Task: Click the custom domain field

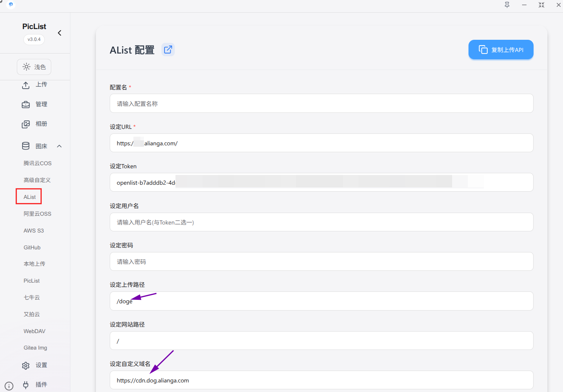Action: [x=321, y=380]
